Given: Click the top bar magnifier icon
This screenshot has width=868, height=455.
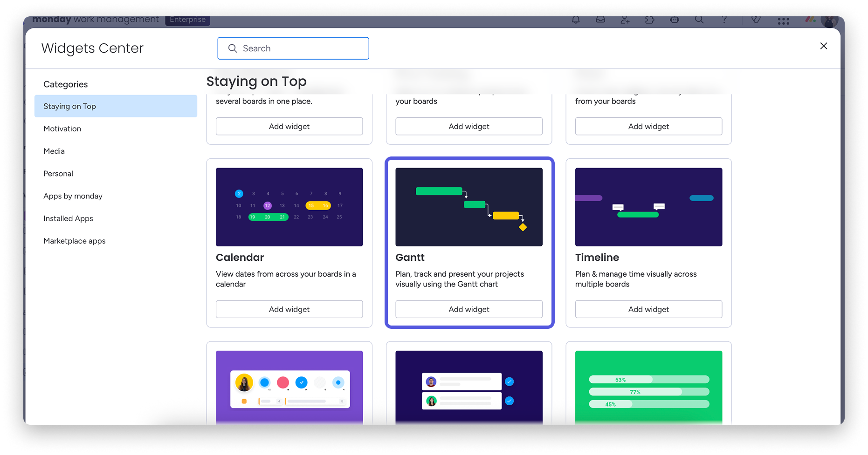Looking at the screenshot, I should click(x=699, y=20).
